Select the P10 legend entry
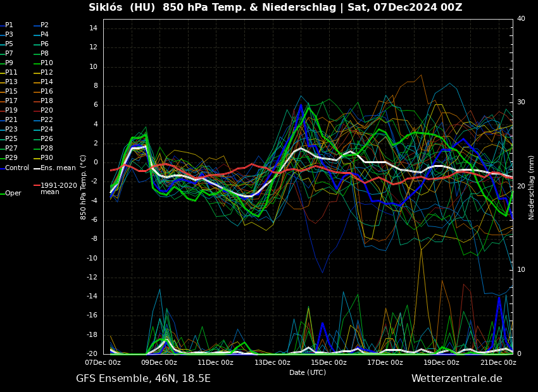The width and height of the screenshot is (538, 392). pos(47,63)
